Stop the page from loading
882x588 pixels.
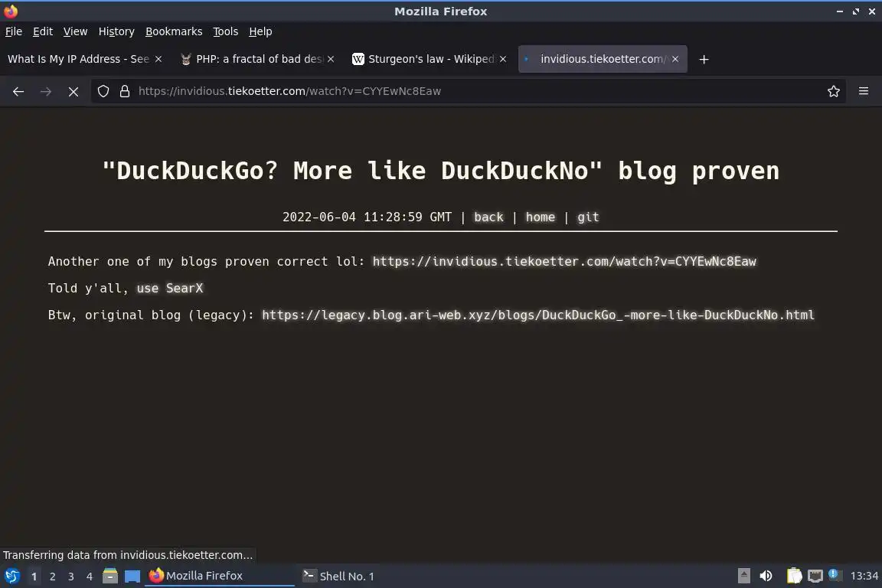click(x=73, y=91)
